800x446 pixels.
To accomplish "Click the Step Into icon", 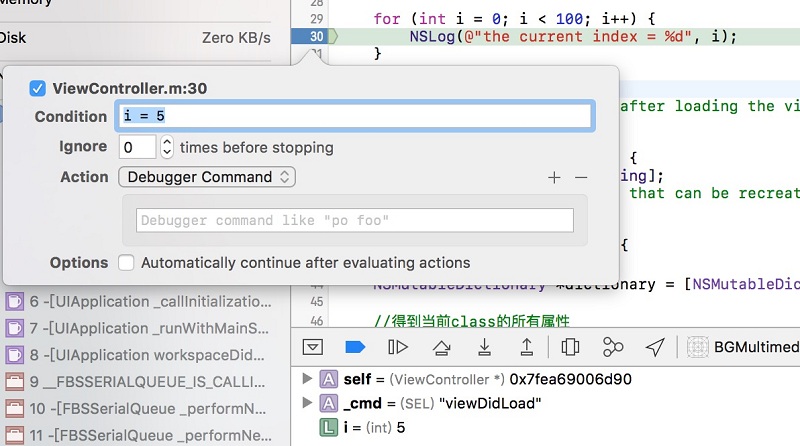I will (484, 347).
